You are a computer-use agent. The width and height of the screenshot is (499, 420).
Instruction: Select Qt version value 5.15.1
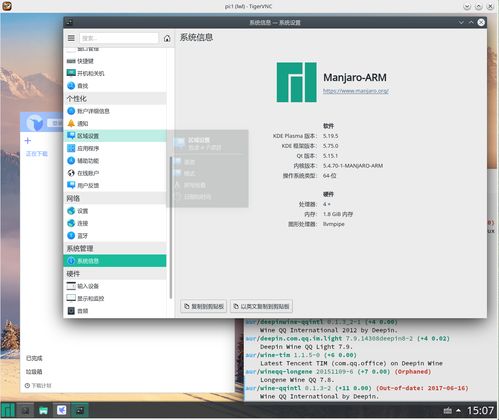coord(330,156)
